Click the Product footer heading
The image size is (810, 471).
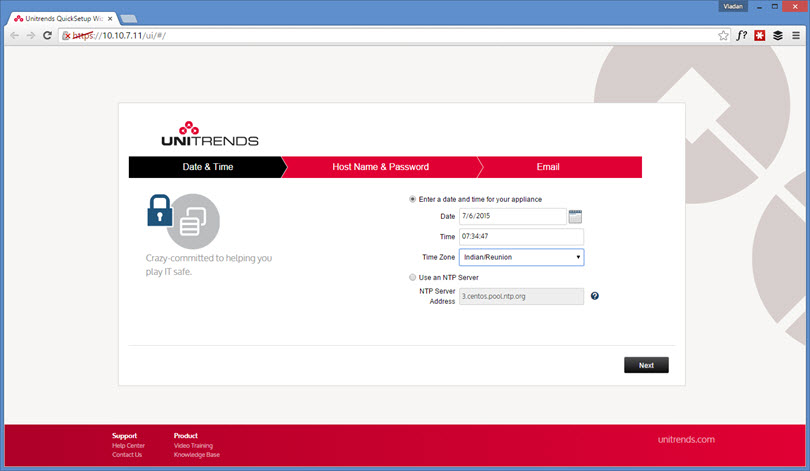185,436
